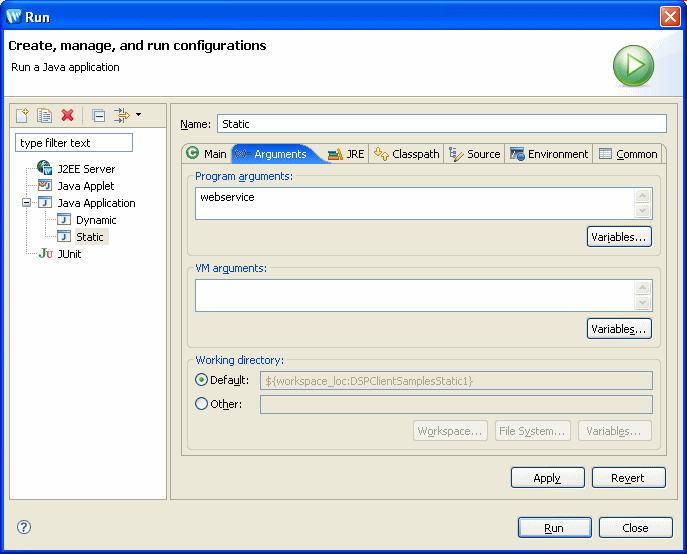The height and width of the screenshot is (554, 687).
Task: Click the New launch configuration icon
Action: click(22, 115)
